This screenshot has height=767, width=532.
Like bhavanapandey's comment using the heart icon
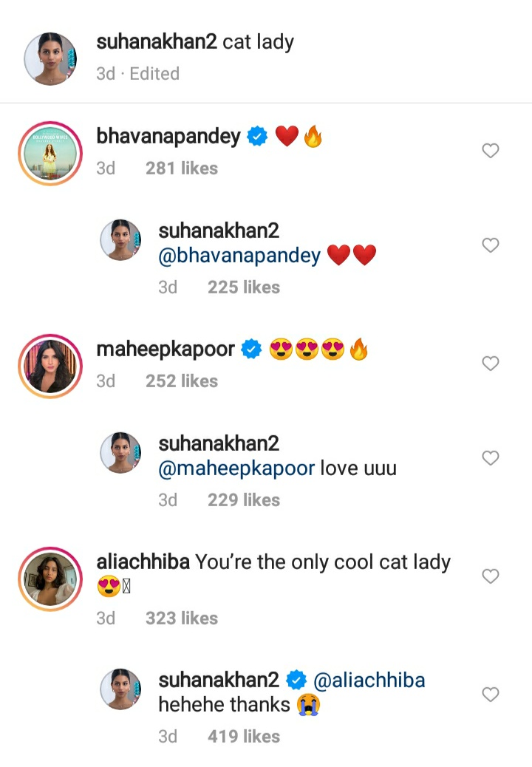tap(490, 151)
